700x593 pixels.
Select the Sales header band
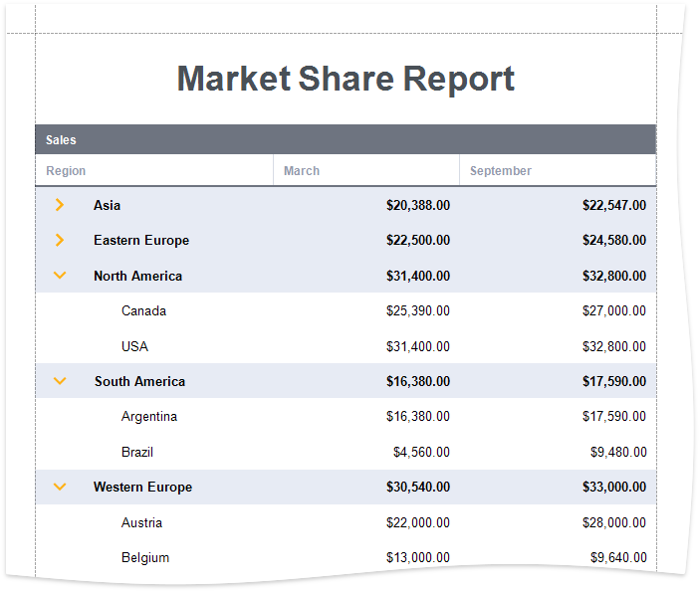click(345, 140)
